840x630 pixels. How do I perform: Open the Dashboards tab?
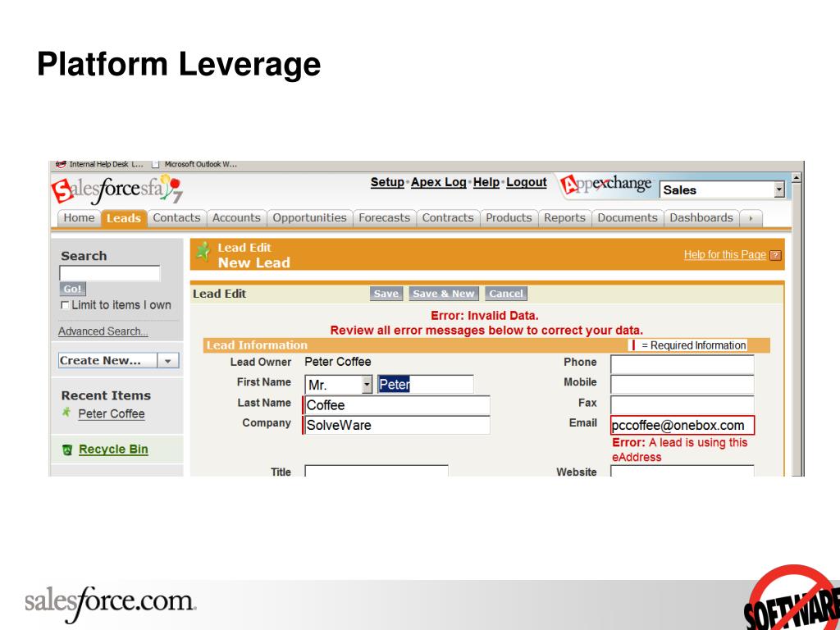coord(701,218)
